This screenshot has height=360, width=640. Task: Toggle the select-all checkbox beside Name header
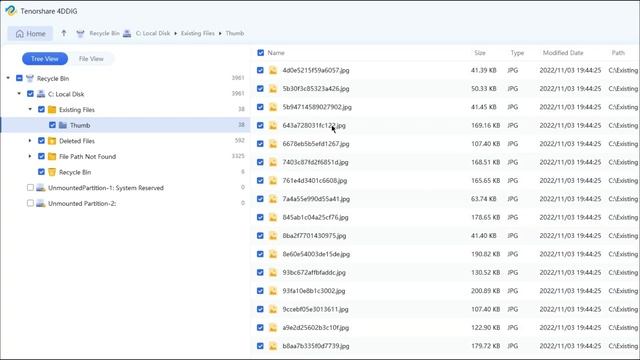point(260,53)
